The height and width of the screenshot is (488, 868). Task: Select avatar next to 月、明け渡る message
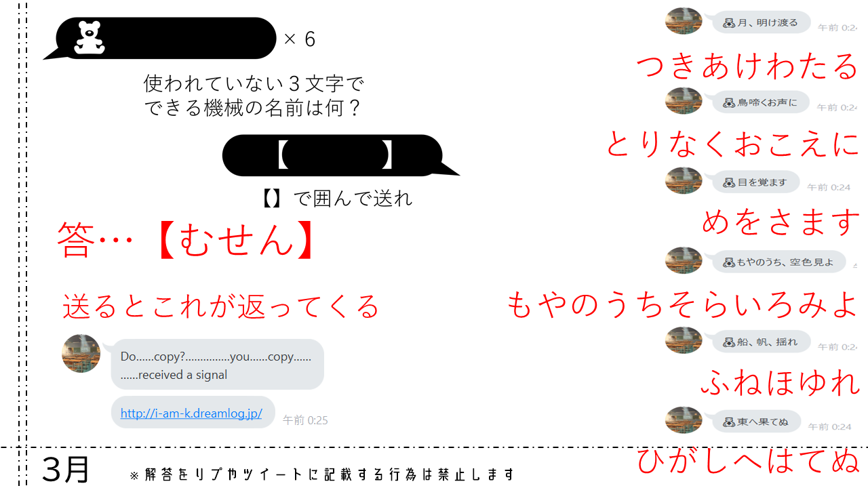(684, 21)
